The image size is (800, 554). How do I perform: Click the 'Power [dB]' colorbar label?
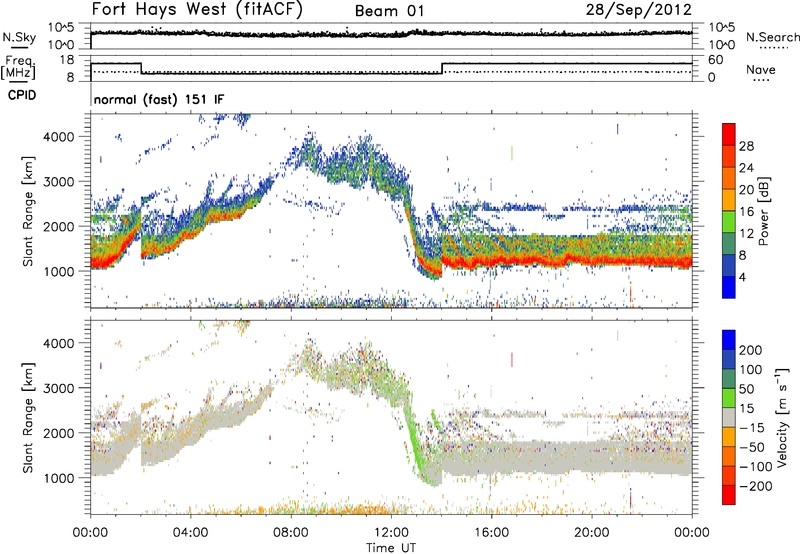763,211
